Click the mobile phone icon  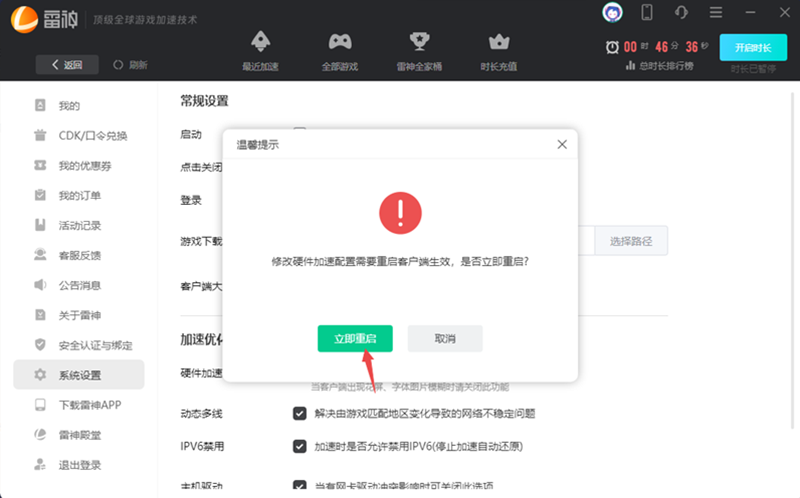[647, 12]
